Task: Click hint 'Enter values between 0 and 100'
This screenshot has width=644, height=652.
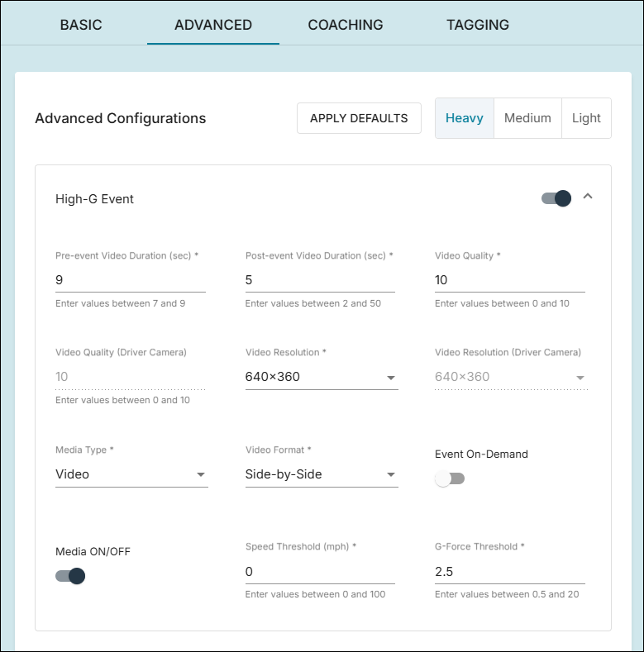Action: [x=315, y=595]
